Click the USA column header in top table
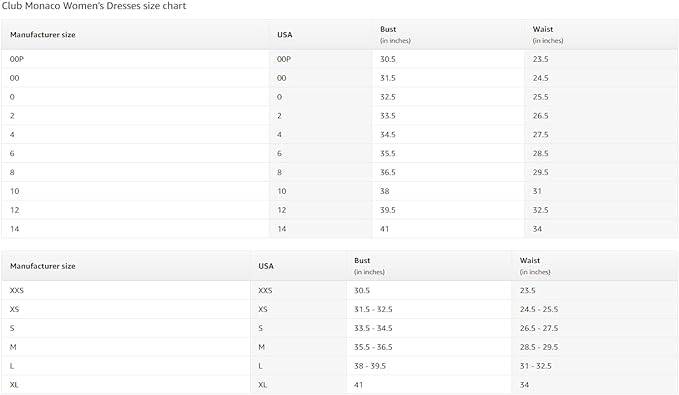The height and width of the screenshot is (395, 679). 285,35
